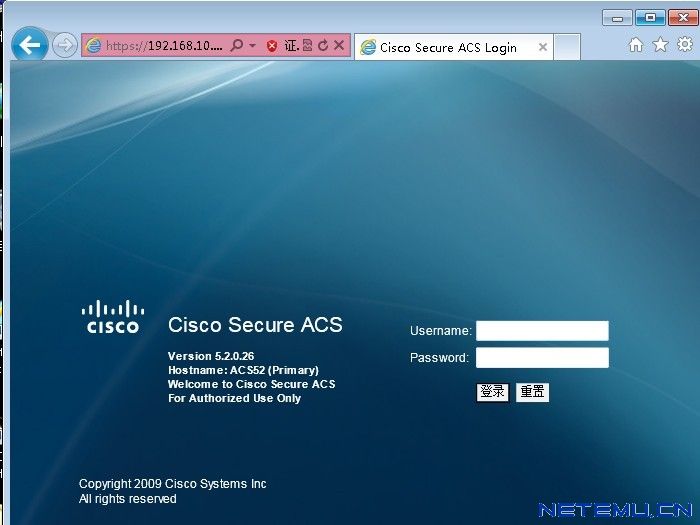Screen dimensions: 700x525
Task: Click the Copyright 2009 Cisco Systems Inc text
Action: [x=172, y=484]
